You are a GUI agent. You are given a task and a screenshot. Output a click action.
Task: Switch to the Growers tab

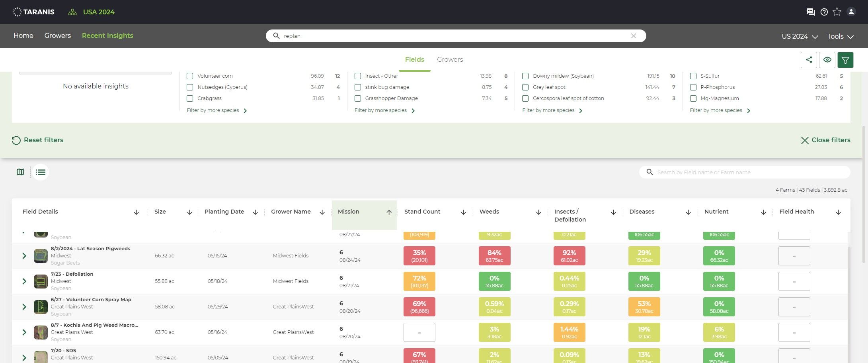[x=450, y=59]
